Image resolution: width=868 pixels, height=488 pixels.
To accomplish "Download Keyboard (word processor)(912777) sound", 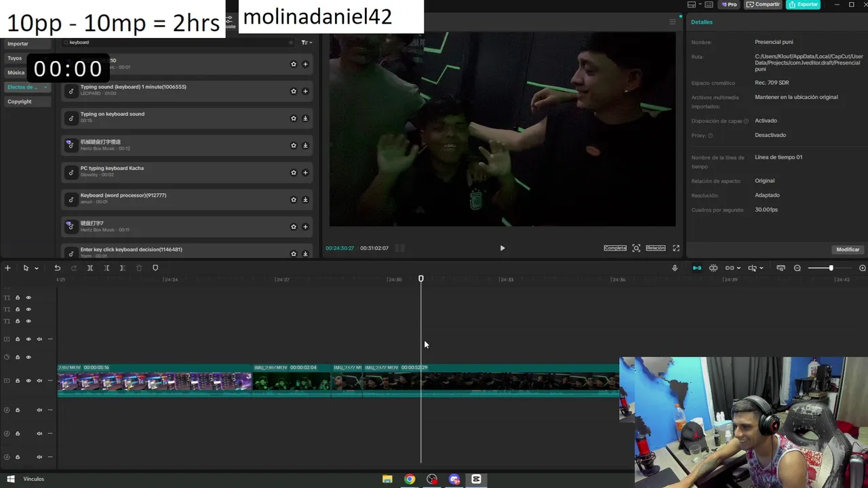I will 305,199.
